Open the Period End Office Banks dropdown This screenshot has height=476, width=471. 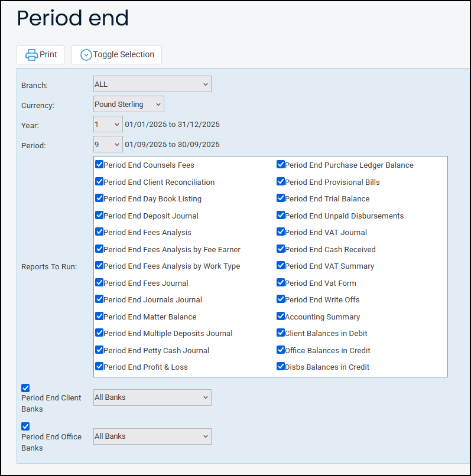(152, 436)
